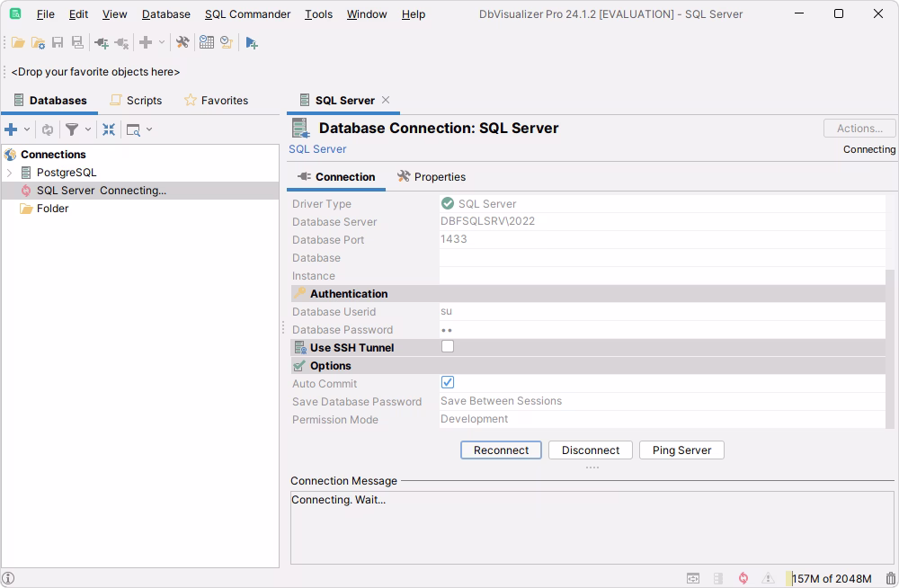Click the Save As disk icon
Screen dimensions: 899x588
click(76, 42)
